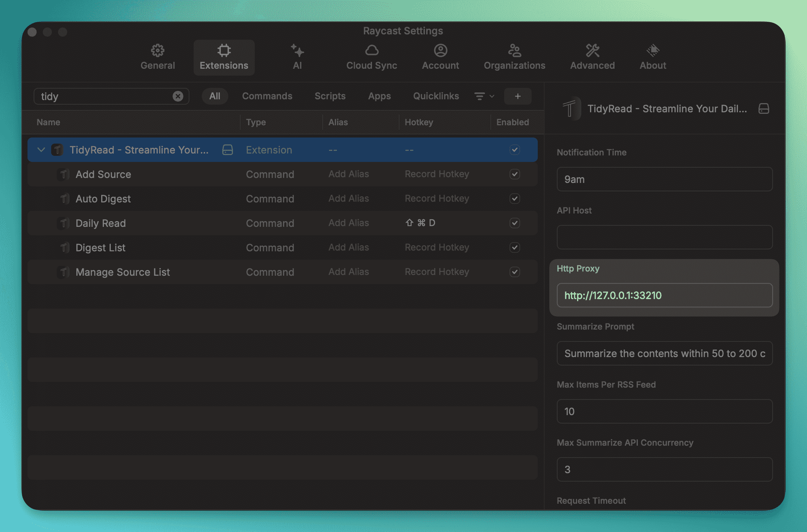The image size is (807, 532).
Task: Disable the Add Source command checkbox
Action: pyautogui.click(x=514, y=174)
